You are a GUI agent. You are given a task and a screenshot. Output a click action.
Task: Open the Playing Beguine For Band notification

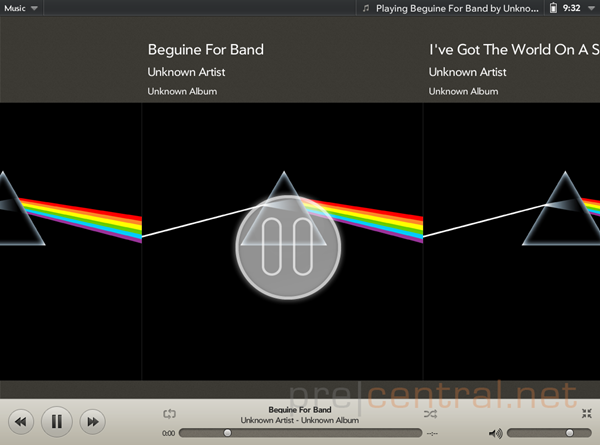pyautogui.click(x=451, y=8)
